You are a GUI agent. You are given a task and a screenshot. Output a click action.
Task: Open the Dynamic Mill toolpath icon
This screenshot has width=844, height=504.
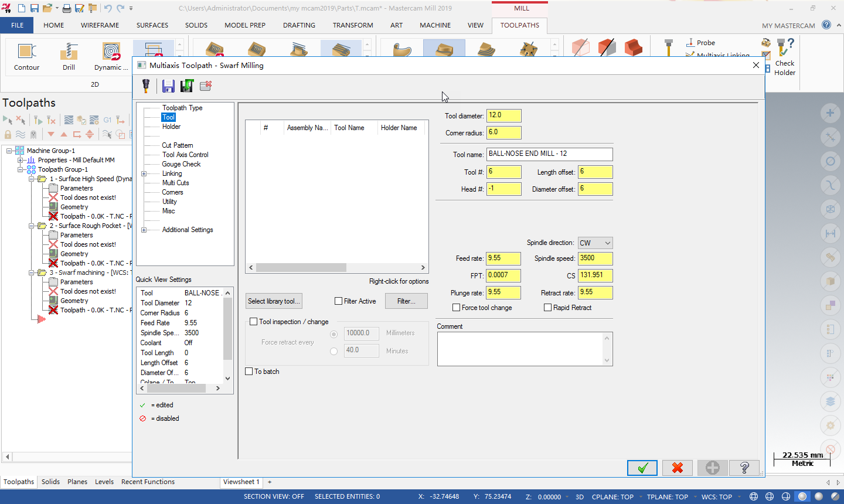(111, 52)
